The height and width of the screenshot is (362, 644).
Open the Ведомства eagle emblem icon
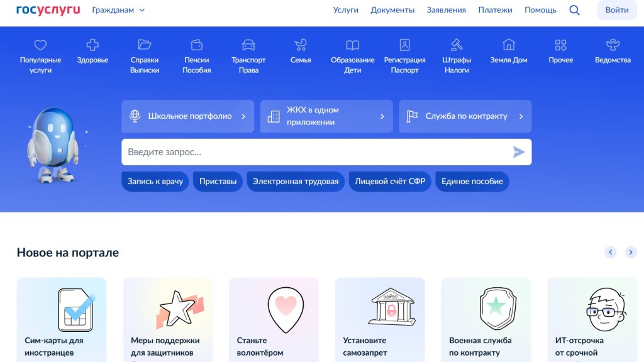[x=613, y=45]
